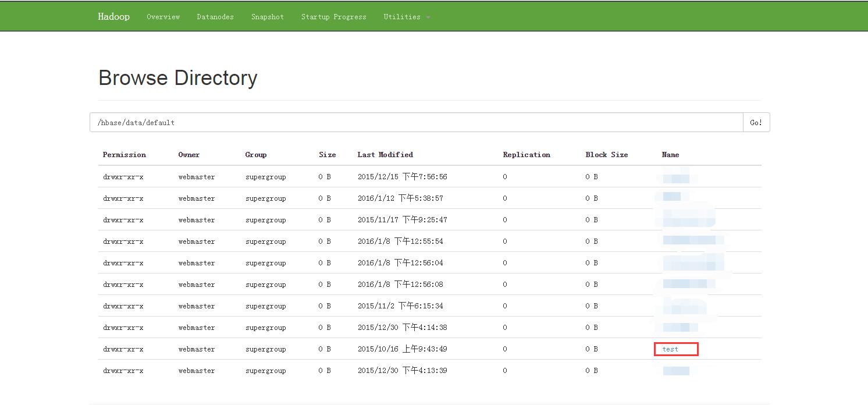
Task: Select the date 2015/12/30 下午4:14:38
Action: click(403, 328)
